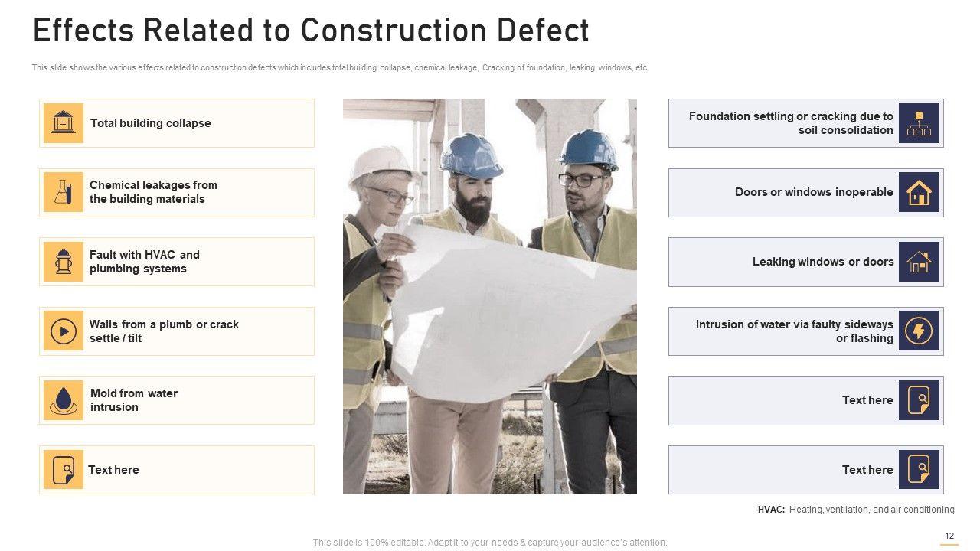This screenshot has height=551, width=980.
Task: Click the play circle icon beside Walls text
Action: point(63,331)
